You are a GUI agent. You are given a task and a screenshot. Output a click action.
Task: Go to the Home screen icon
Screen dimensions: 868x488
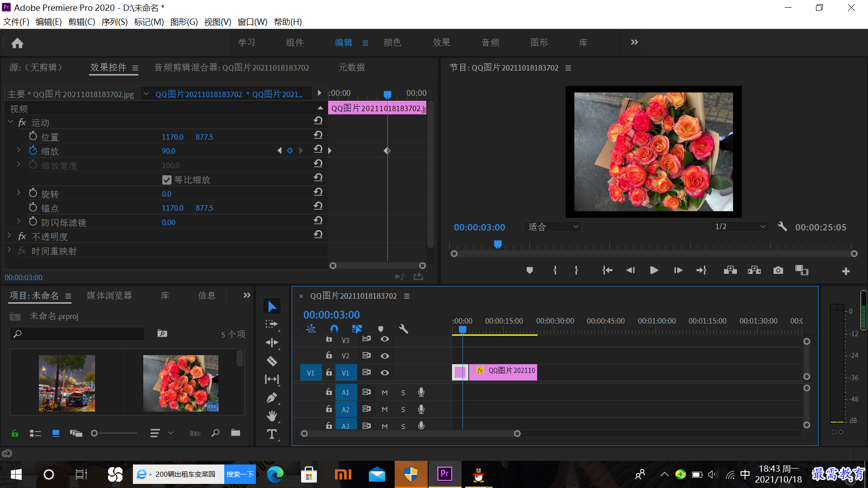tap(17, 43)
